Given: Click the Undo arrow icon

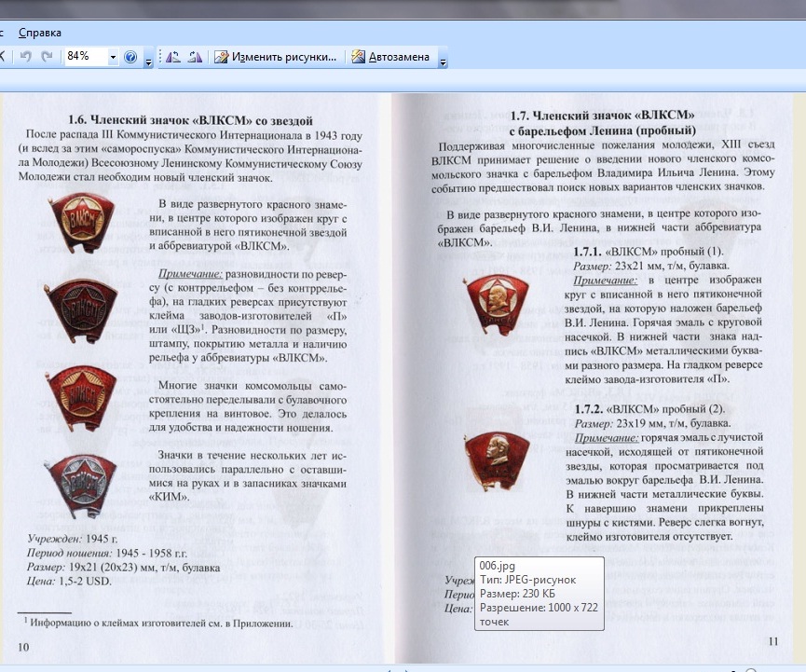Looking at the screenshot, I should [26, 57].
